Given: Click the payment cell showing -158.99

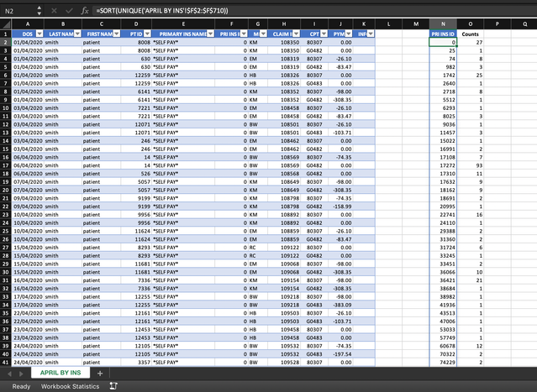Looking at the screenshot, I should [x=340, y=206].
